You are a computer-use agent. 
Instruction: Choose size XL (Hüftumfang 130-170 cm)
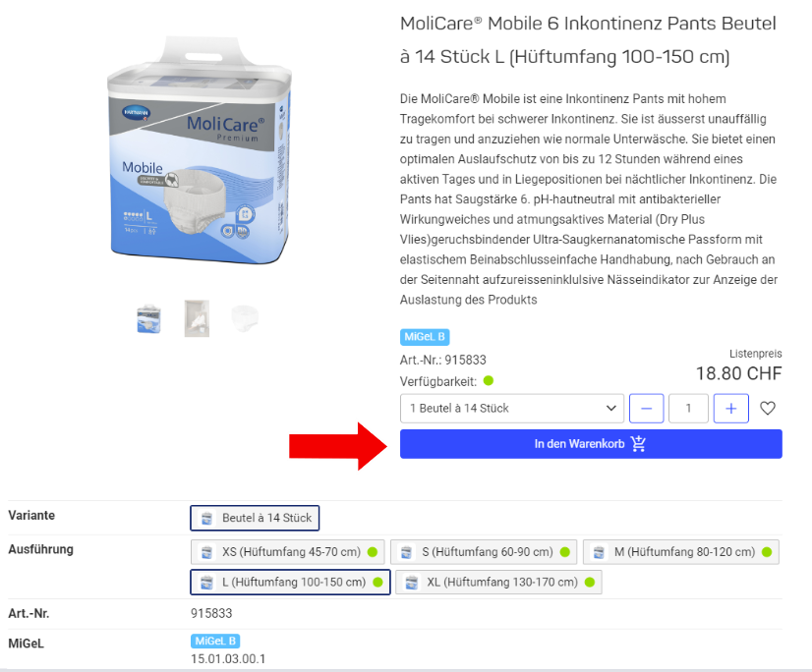(498, 582)
